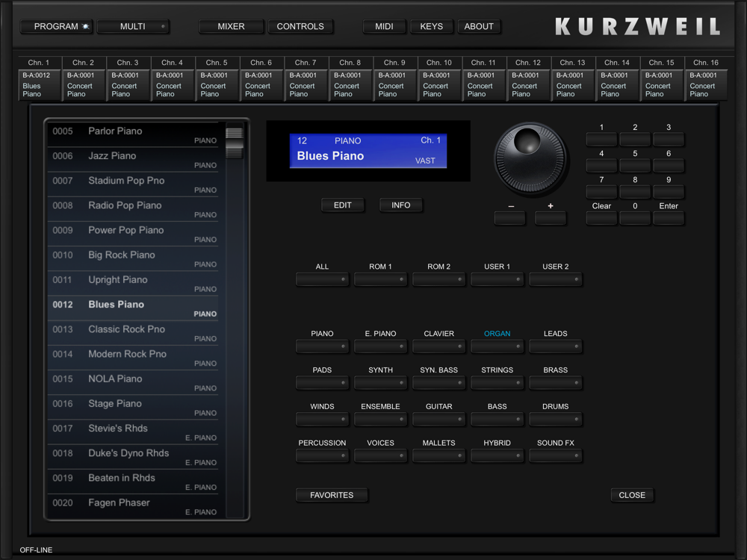The width and height of the screenshot is (747, 560).
Task: Open the FAVORITES list
Action: [x=332, y=495]
